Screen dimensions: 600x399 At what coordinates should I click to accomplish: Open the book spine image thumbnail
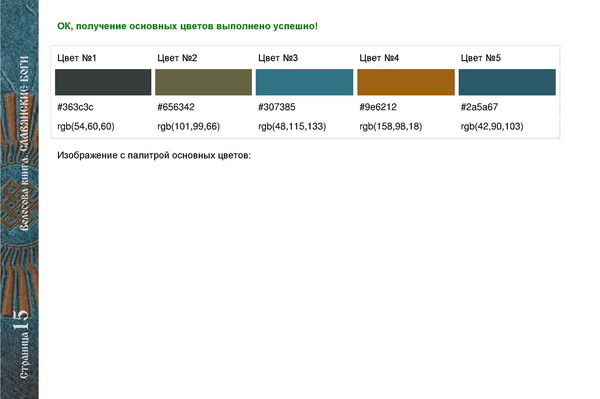(x=19, y=199)
